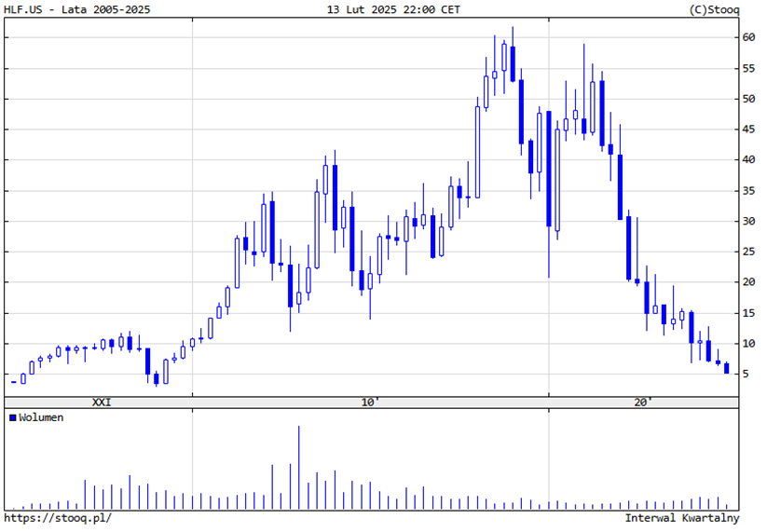Click the 50 price axis label
This screenshot has height=532, width=767.
coord(747,99)
